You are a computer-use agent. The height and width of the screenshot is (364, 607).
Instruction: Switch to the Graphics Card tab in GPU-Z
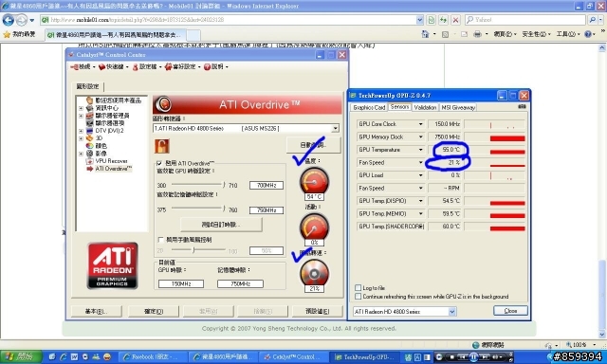(x=369, y=107)
